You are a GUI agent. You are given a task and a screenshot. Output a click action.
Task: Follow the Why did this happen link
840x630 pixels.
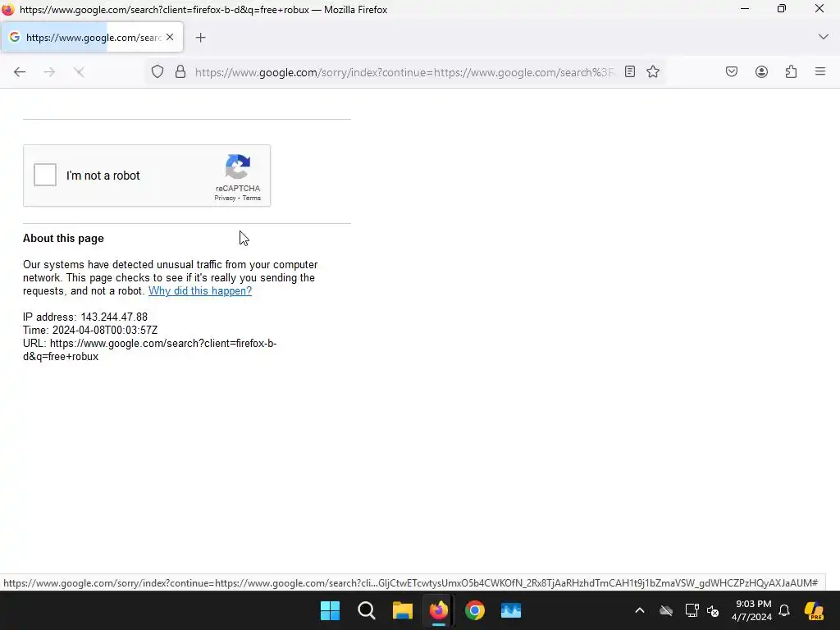(200, 291)
